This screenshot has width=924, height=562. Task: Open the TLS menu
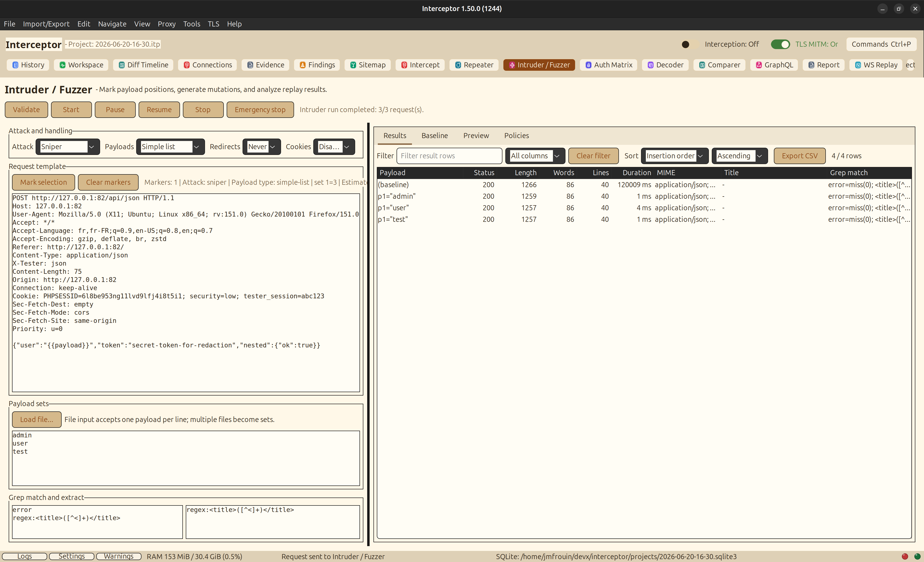pyautogui.click(x=213, y=24)
